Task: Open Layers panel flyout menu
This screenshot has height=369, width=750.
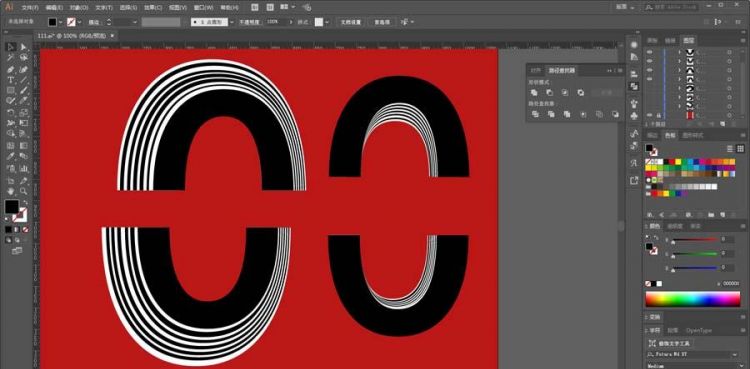Action: (743, 41)
